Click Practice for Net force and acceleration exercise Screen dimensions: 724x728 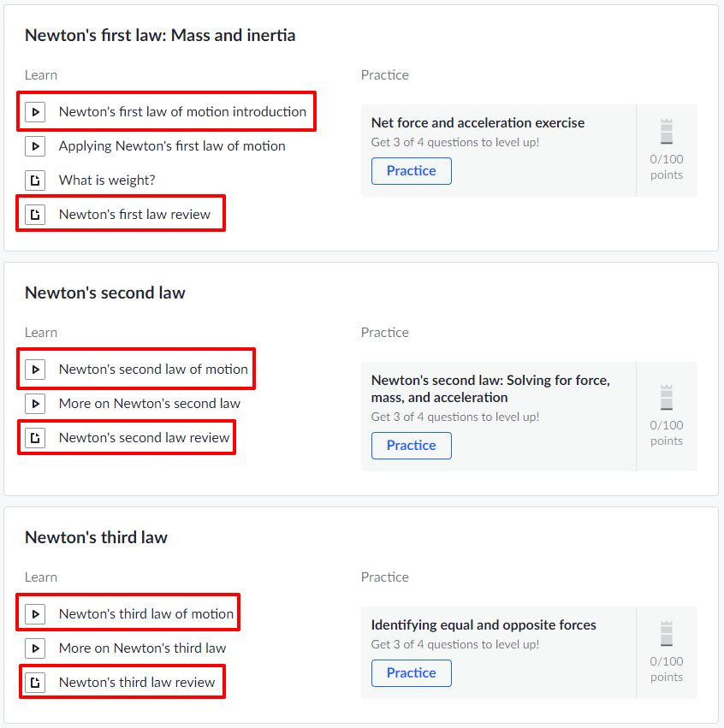coord(411,171)
